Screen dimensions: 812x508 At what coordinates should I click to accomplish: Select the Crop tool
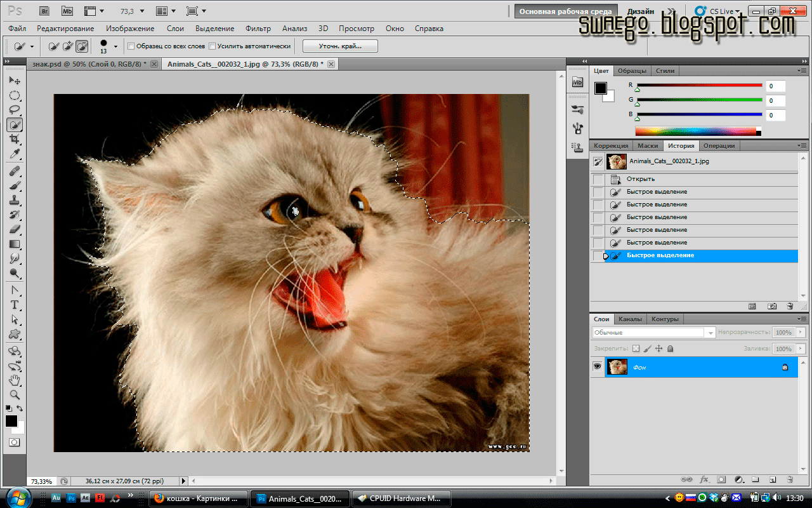(15, 139)
